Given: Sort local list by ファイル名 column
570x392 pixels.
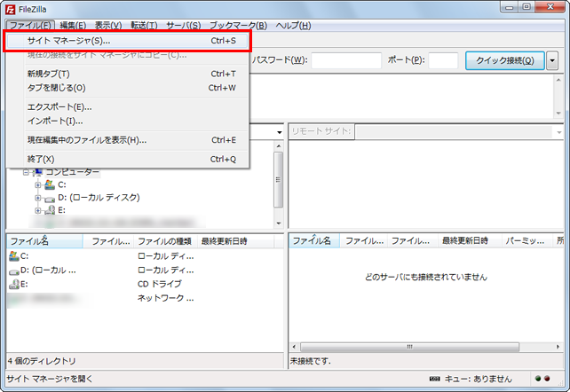Looking at the screenshot, I should 44,241.
